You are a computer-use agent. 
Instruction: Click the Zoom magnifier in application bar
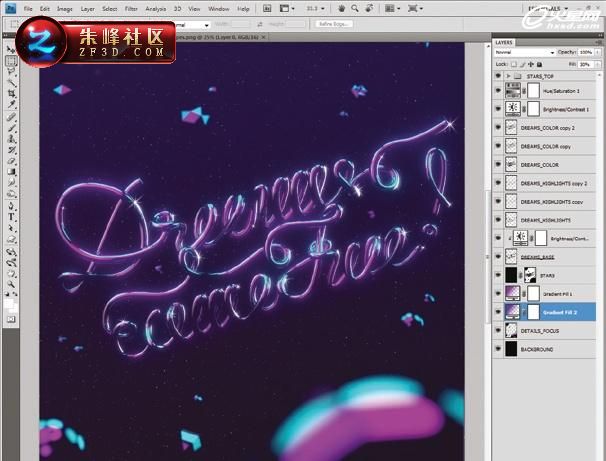pos(355,8)
